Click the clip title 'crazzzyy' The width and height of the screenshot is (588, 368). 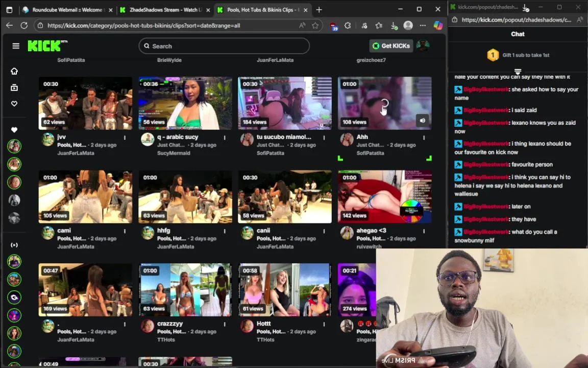[x=170, y=324]
